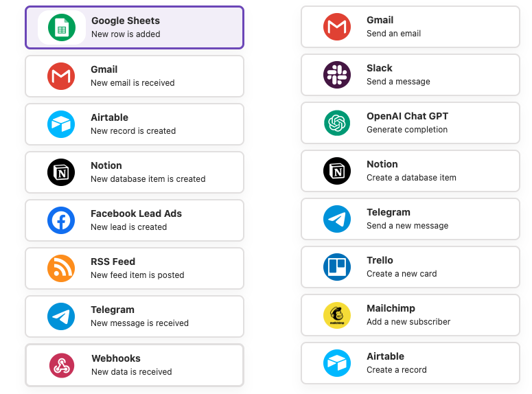Screen dimensions: 532x394
Task: Click the Webhooks icon
Action: (x=62, y=365)
